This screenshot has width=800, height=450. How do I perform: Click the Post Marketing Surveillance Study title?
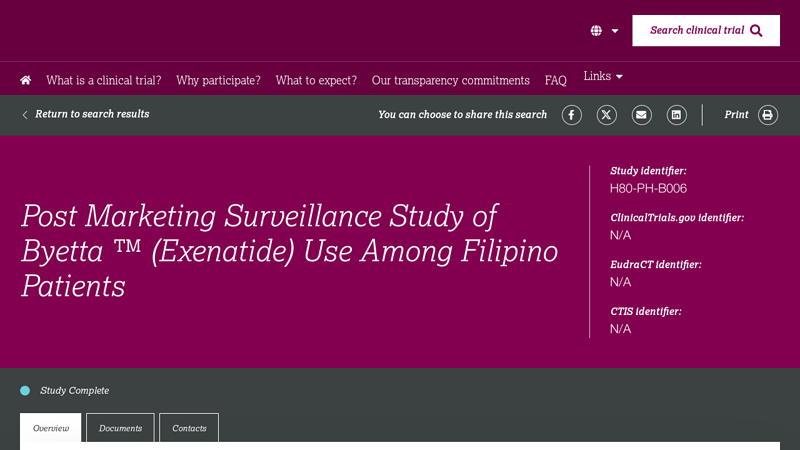point(289,251)
